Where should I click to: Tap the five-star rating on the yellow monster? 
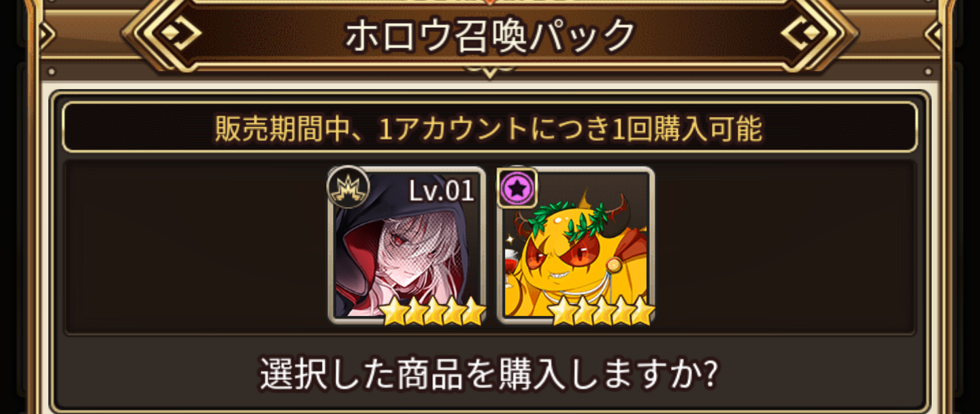point(601,312)
